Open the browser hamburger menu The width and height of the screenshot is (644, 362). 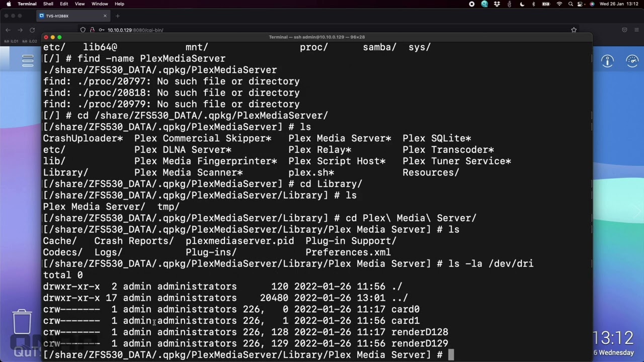tap(636, 30)
